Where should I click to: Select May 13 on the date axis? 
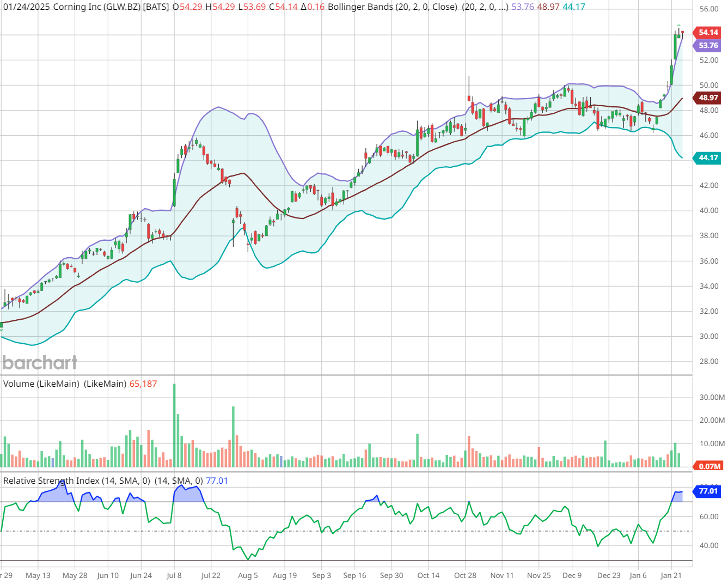click(x=38, y=575)
